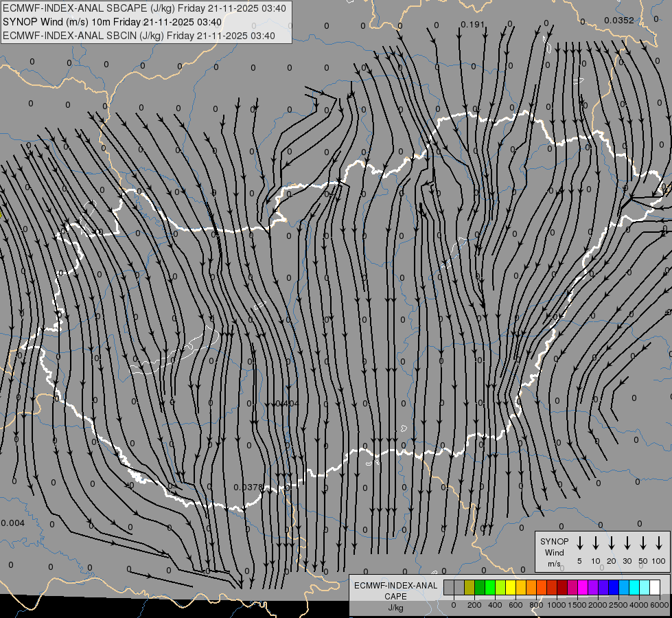The image size is (672, 618).
Task: Pick the olive CAPE color swatch
Action: coord(470,587)
